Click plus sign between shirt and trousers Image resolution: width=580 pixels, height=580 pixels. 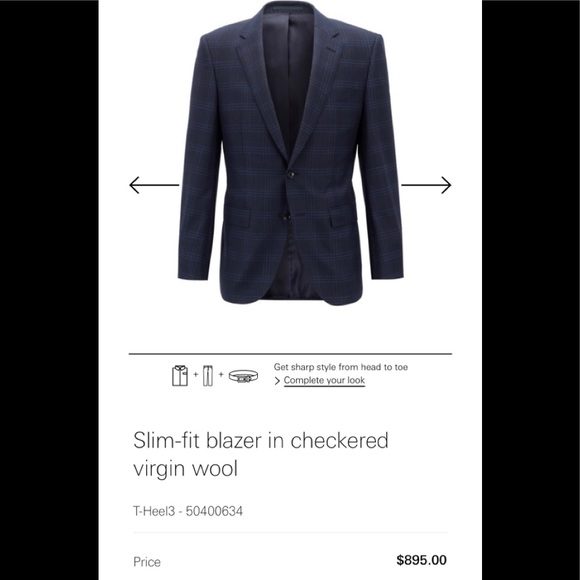click(196, 374)
